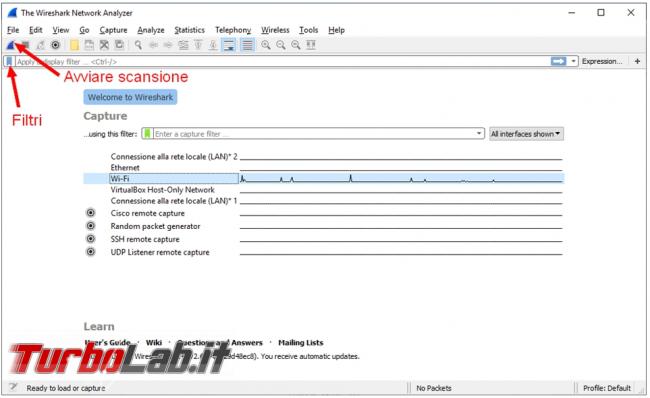
Task: Save this capture file toolbar icon
Action: pos(89,44)
